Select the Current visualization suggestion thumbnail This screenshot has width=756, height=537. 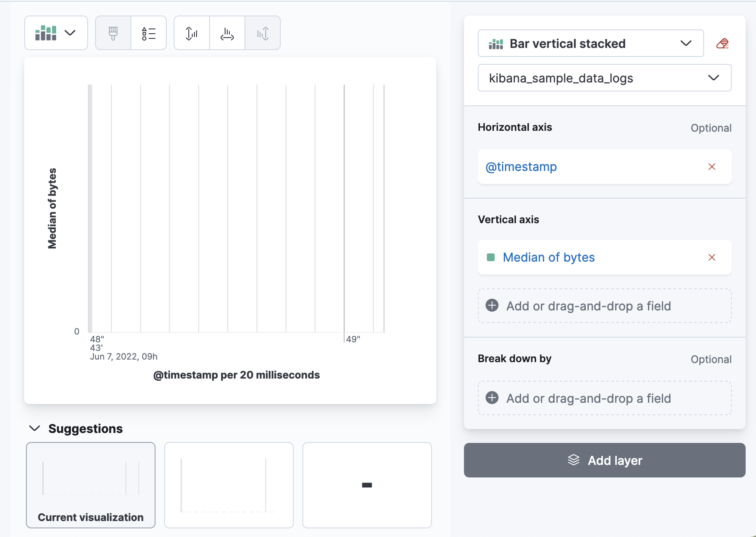91,485
